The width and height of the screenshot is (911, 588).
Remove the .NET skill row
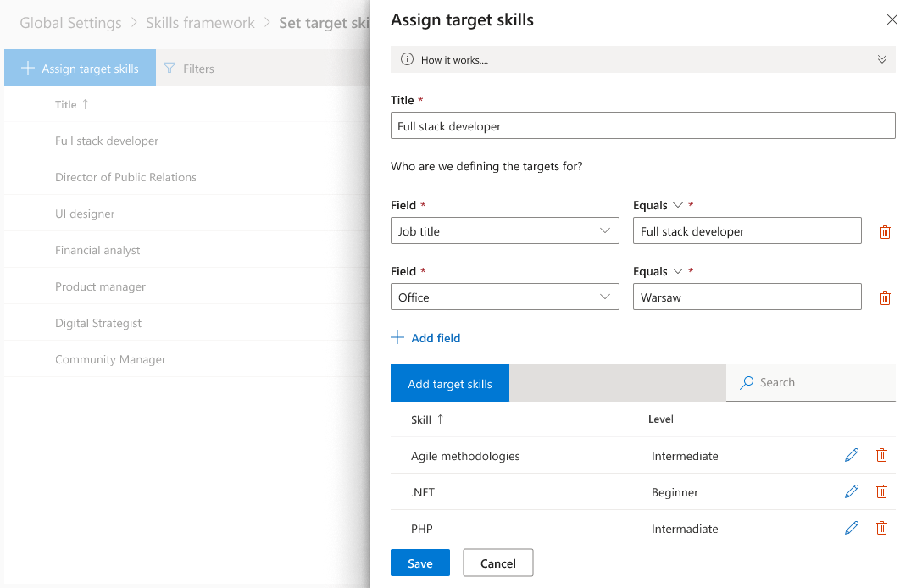881,492
